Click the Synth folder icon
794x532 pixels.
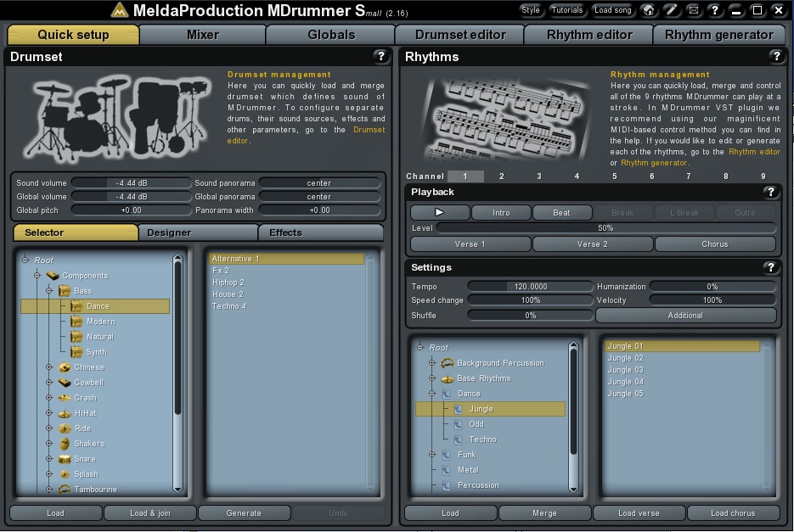click(76, 352)
